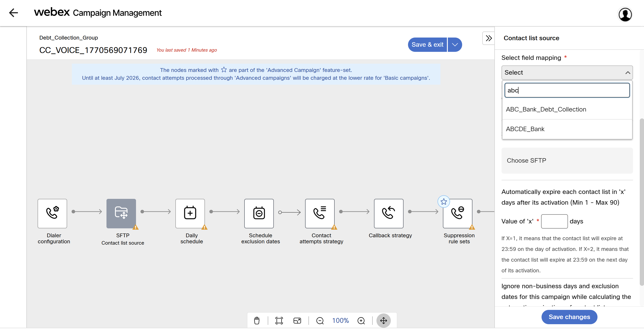Screen dimensions: 644x330
Task: Click the Save changes button
Action: coord(569,317)
